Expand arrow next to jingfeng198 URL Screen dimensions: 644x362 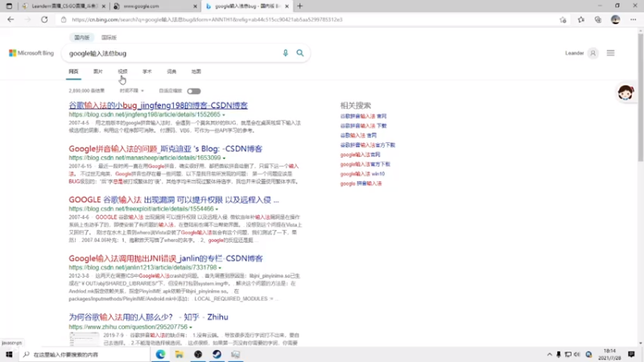pyautogui.click(x=224, y=115)
